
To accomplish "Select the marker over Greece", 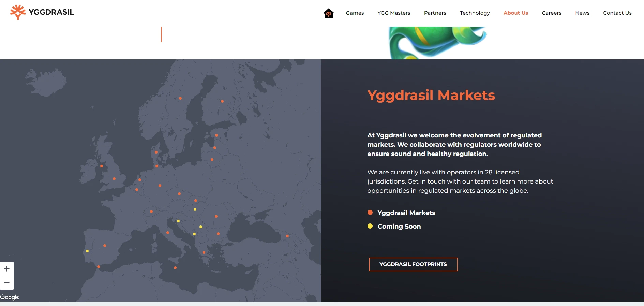I will pos(204,252).
